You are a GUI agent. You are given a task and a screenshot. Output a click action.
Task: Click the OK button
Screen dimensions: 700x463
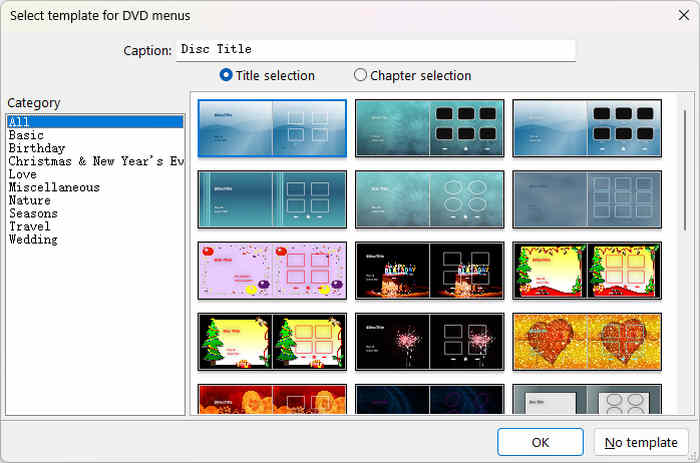(540, 442)
